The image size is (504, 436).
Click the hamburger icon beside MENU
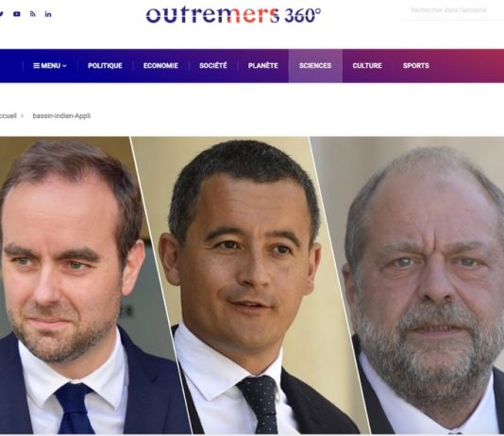point(36,65)
